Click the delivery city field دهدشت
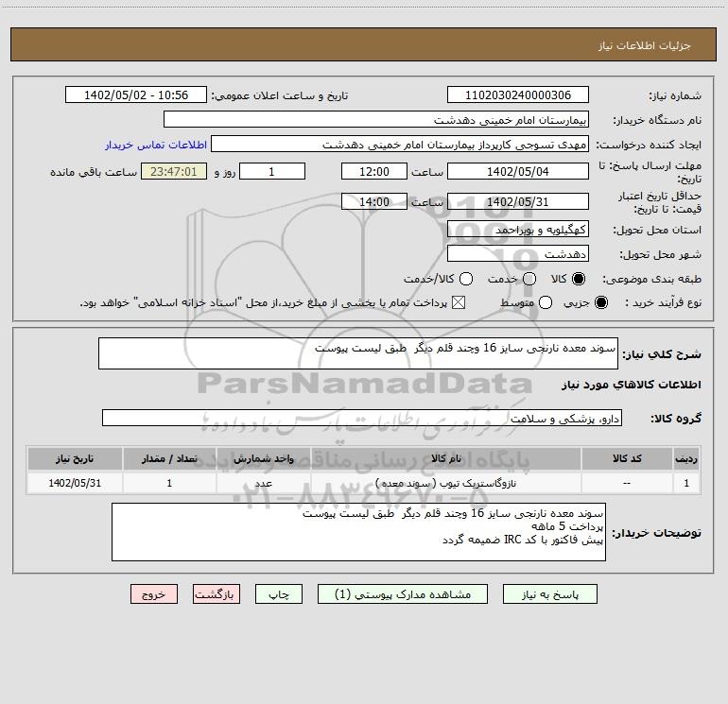This screenshot has width=728, height=704. pyautogui.click(x=518, y=253)
